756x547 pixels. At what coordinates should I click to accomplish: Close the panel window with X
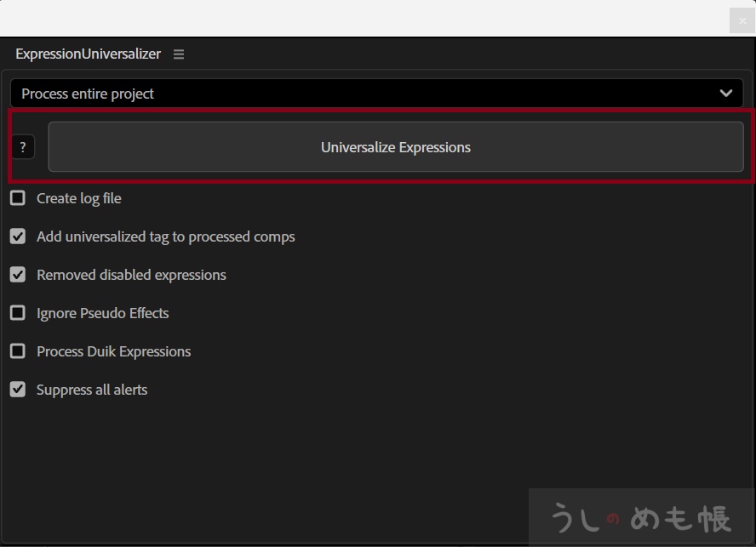point(742,20)
